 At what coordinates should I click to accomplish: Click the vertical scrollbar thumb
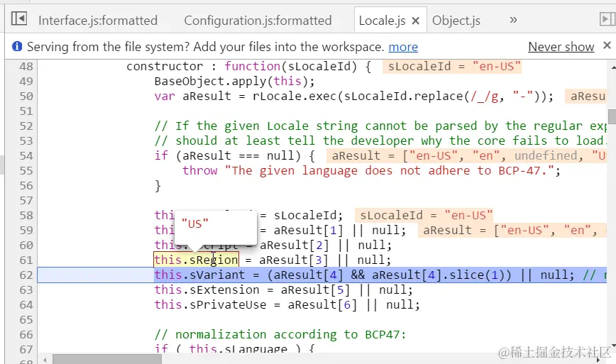pyautogui.click(x=612, y=116)
